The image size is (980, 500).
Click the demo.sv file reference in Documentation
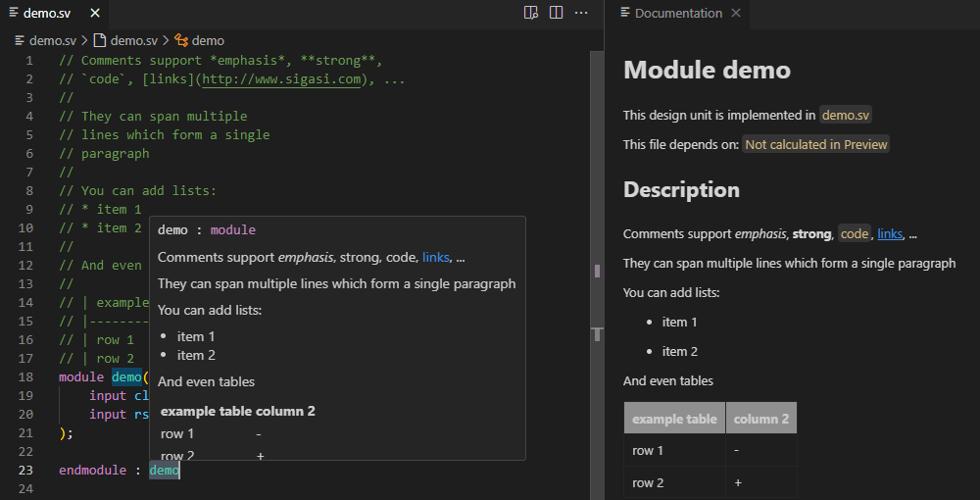click(x=845, y=115)
